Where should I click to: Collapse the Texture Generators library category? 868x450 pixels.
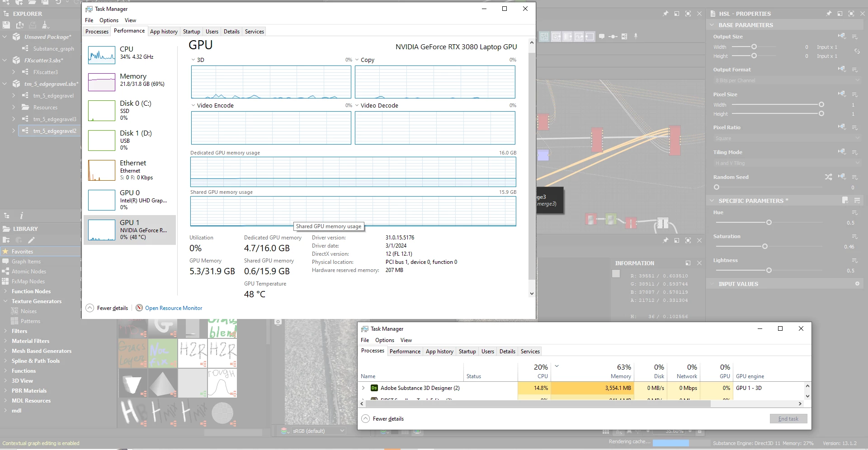(5, 301)
